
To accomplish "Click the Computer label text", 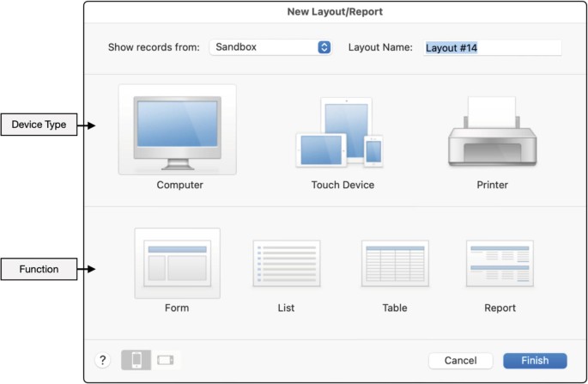I will point(180,185).
